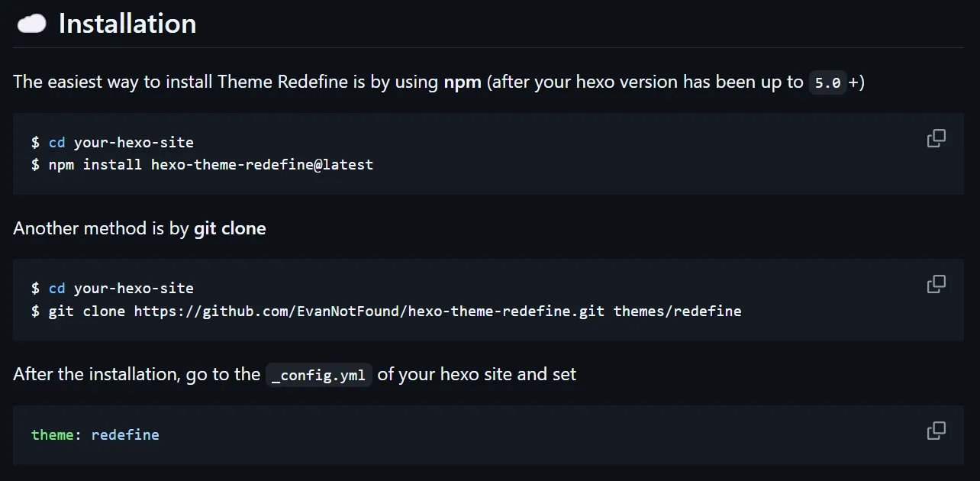
Task: Click the bold git clone text
Action: pyautogui.click(x=230, y=228)
